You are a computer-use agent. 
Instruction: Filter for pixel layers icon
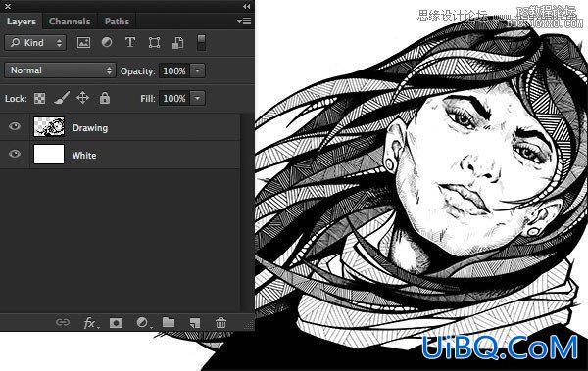83,43
